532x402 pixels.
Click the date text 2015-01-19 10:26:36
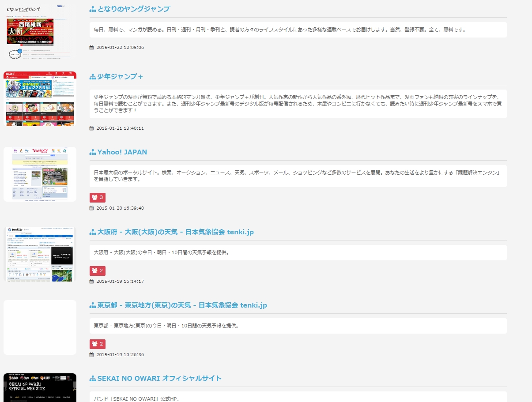pos(120,354)
